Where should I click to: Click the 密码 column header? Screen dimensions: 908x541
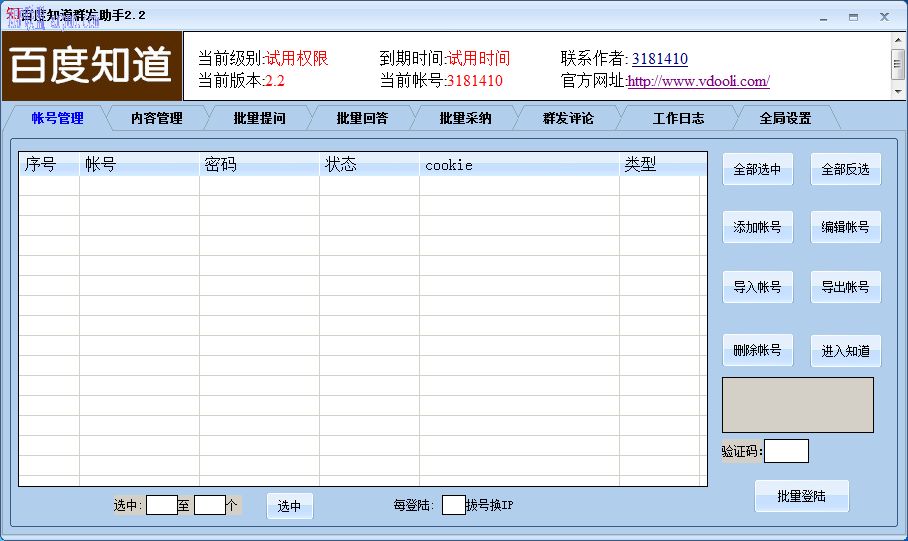259,165
